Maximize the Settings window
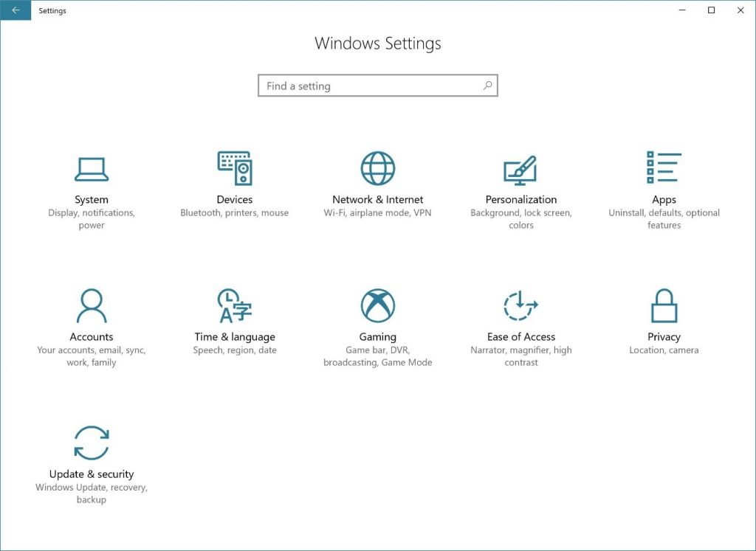756x551 pixels. 711,10
